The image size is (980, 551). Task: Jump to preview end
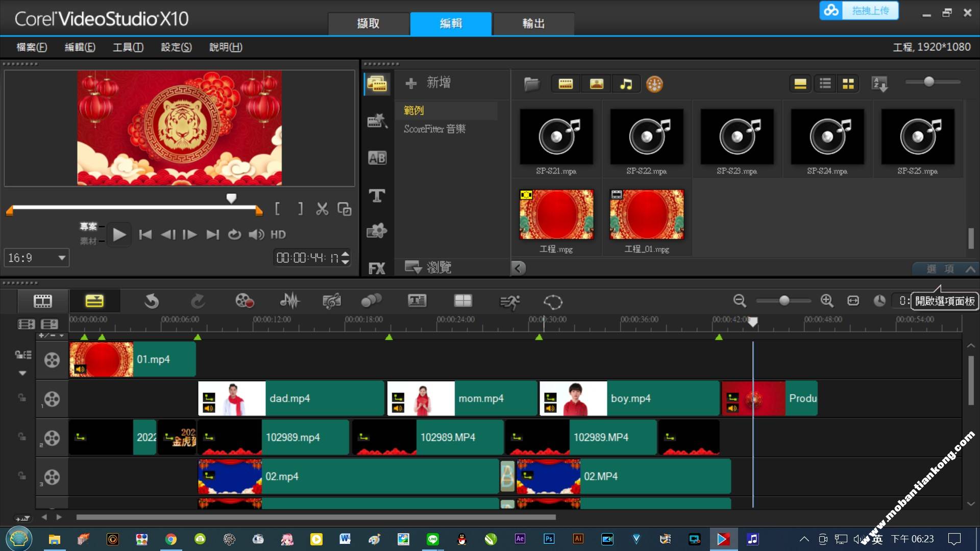[x=212, y=235]
